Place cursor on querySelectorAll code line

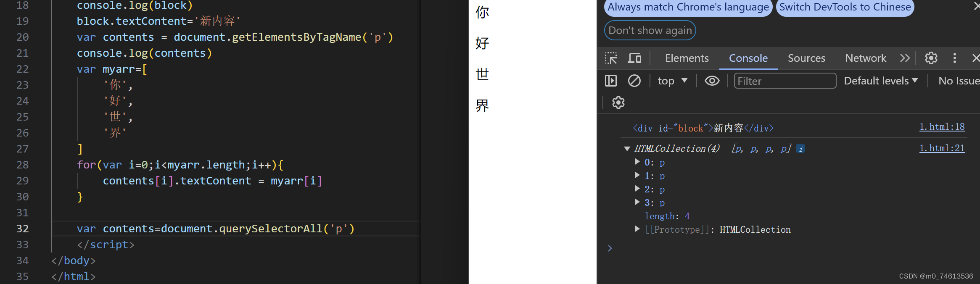216,229
